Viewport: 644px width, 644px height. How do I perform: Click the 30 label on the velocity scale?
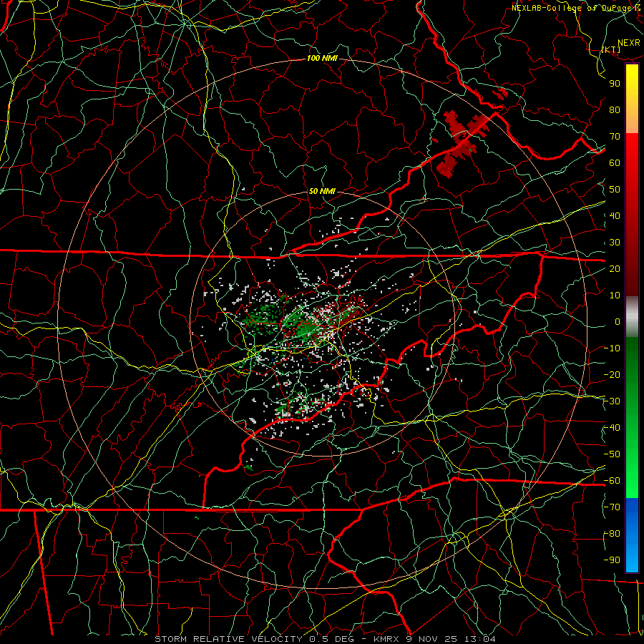[x=615, y=243]
